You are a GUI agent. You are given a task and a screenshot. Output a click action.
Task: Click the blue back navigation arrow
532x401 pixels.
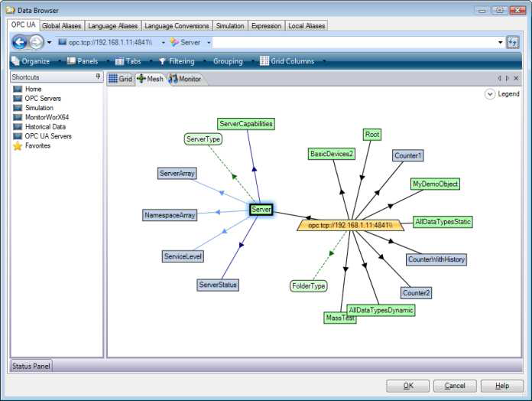(x=19, y=42)
